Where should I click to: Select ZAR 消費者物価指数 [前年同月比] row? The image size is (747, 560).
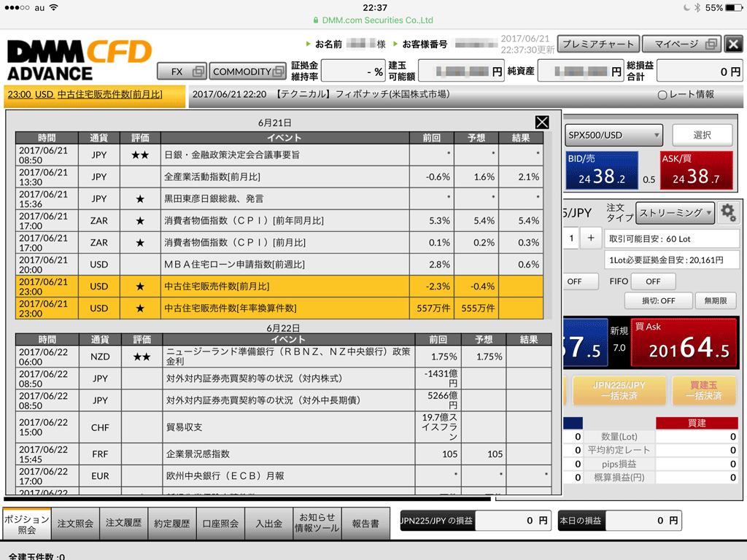[x=279, y=220]
